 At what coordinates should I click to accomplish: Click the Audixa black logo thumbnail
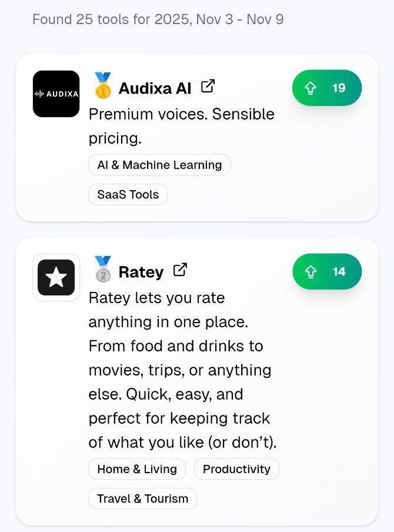click(x=56, y=94)
